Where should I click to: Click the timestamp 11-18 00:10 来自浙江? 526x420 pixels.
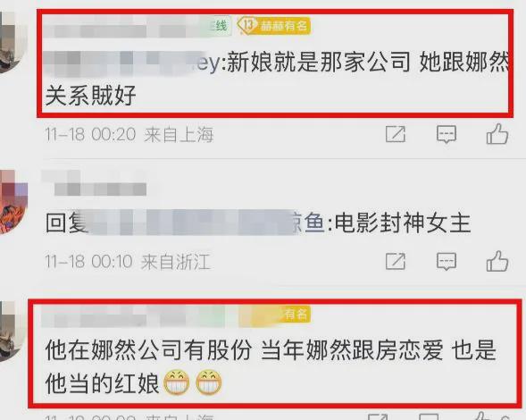pos(128,262)
